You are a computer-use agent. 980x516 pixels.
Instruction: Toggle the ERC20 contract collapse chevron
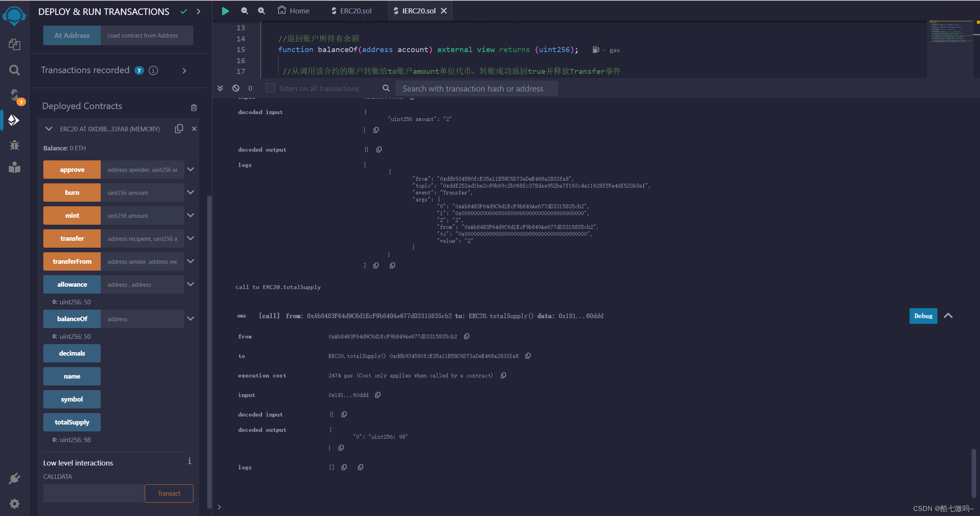[x=49, y=128]
